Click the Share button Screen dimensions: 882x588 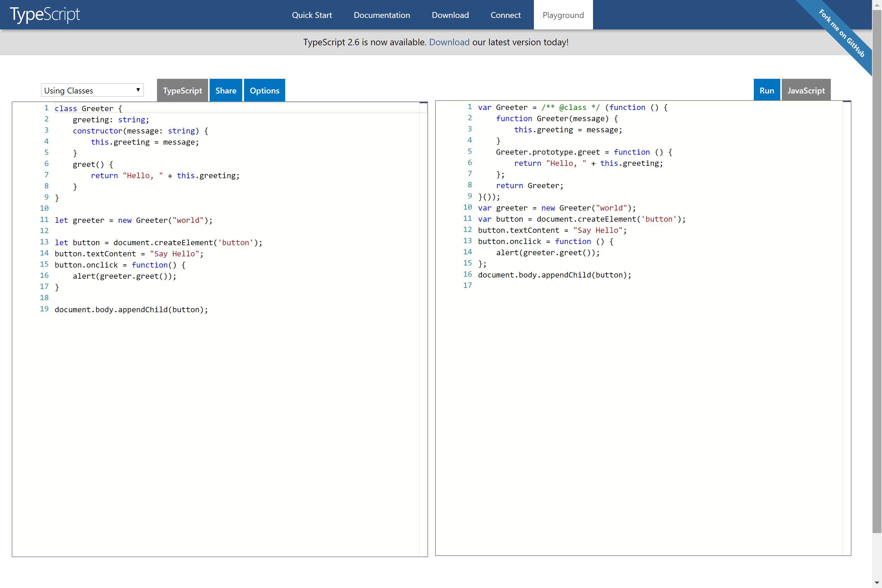[226, 90]
